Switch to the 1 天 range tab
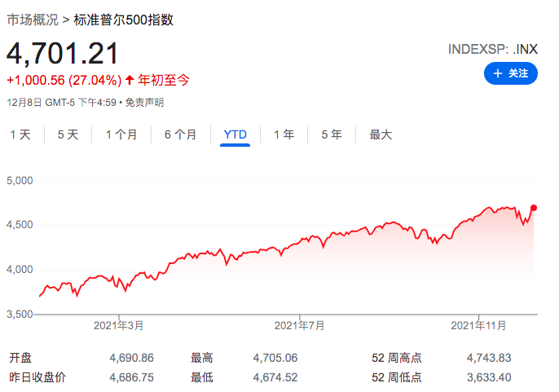This screenshot has width=559, height=392. pyautogui.click(x=20, y=134)
